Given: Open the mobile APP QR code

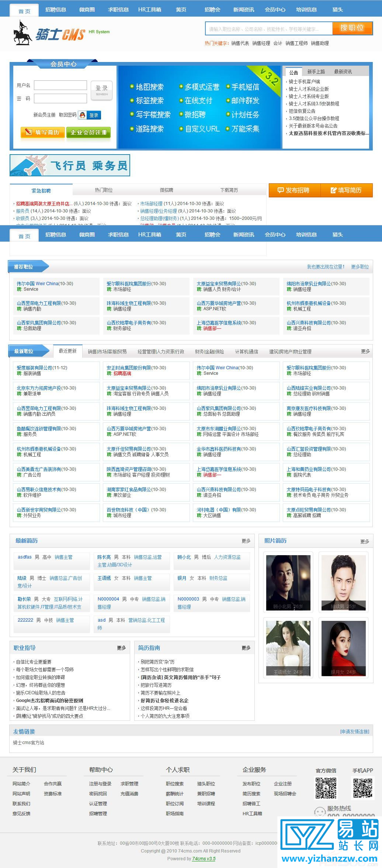Looking at the screenshot, I should tap(362, 788).
